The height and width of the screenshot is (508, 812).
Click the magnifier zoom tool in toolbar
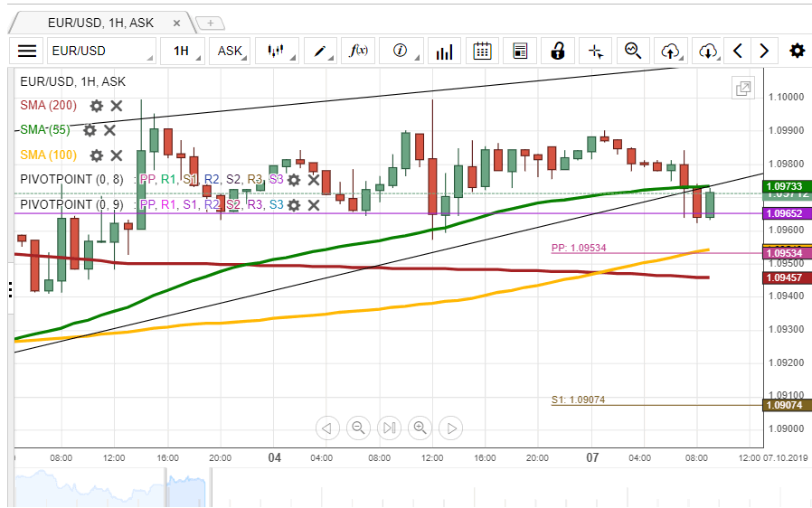click(633, 52)
